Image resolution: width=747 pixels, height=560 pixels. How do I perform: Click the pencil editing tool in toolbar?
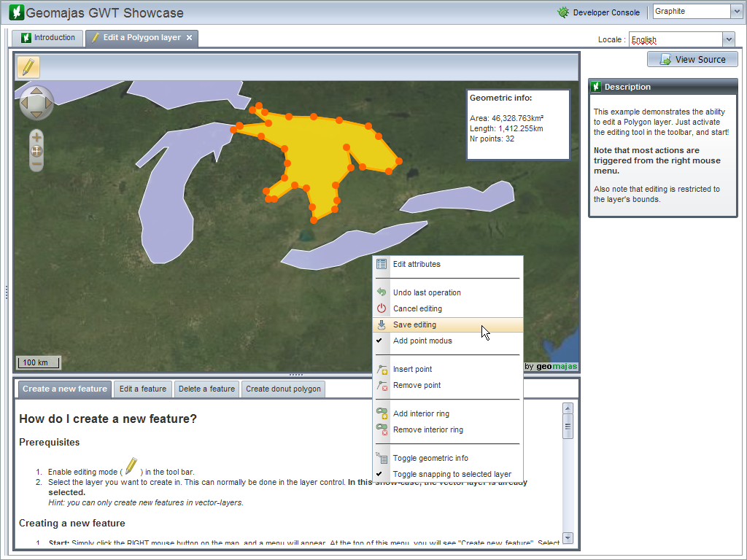click(x=28, y=67)
